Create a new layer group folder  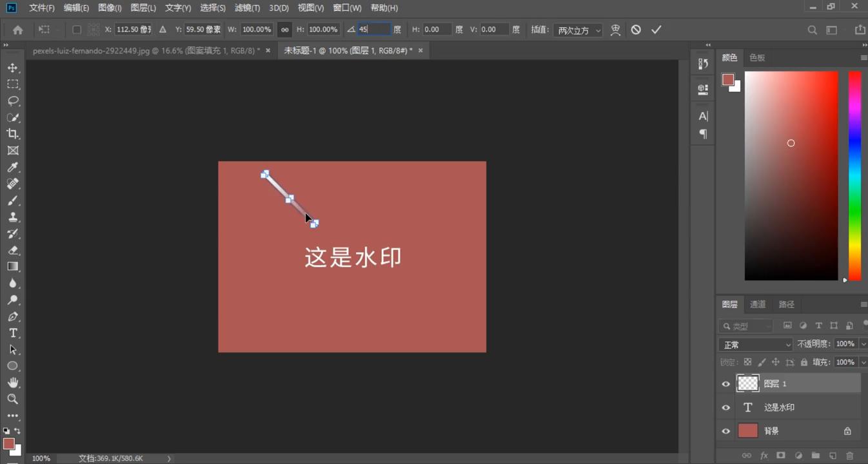[815, 456]
